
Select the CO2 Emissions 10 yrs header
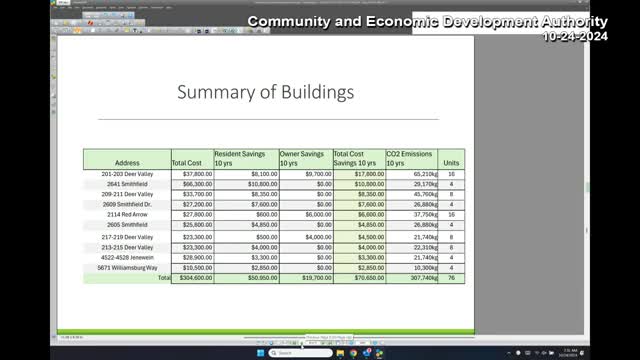pos(412,160)
